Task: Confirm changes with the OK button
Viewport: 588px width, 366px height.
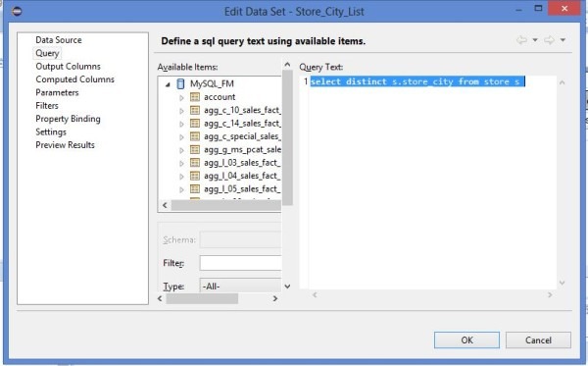Action: pos(466,340)
